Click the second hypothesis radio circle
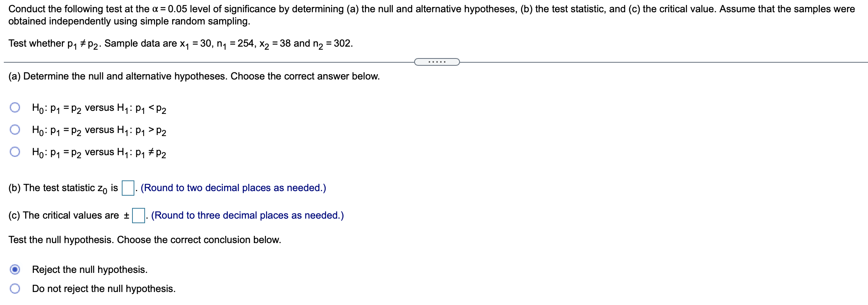Screen dimensions: 868x305 pos(15,131)
